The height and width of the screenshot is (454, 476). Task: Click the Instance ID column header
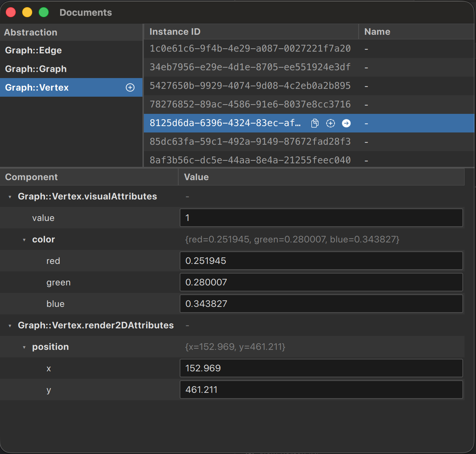(x=251, y=32)
